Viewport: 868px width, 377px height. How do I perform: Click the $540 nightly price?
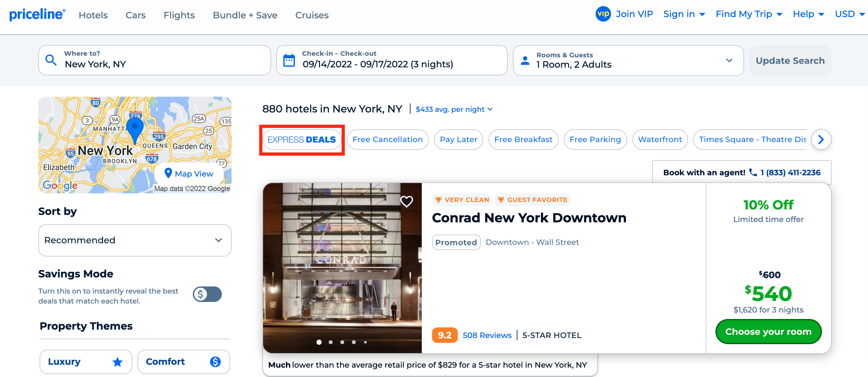pos(768,293)
